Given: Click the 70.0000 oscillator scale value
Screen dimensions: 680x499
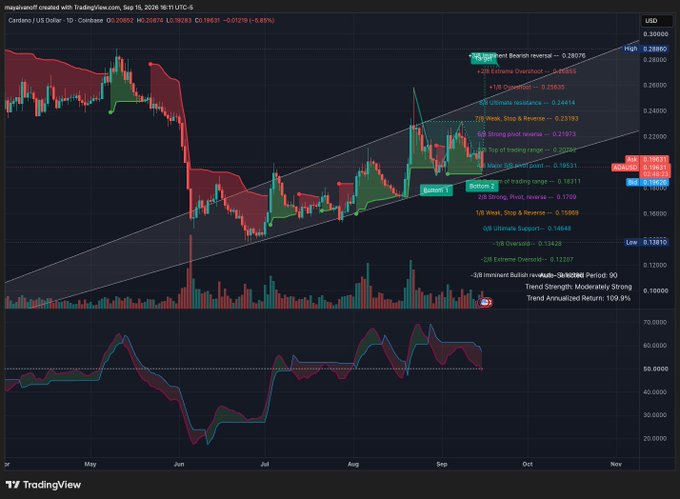Looking at the screenshot, I should (655, 322).
